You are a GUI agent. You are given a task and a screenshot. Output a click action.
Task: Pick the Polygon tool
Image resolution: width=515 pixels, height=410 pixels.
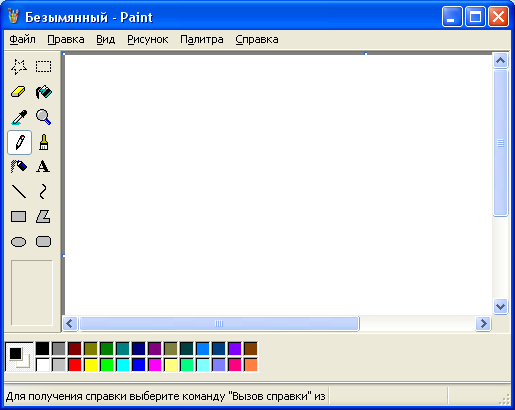[x=43, y=217]
